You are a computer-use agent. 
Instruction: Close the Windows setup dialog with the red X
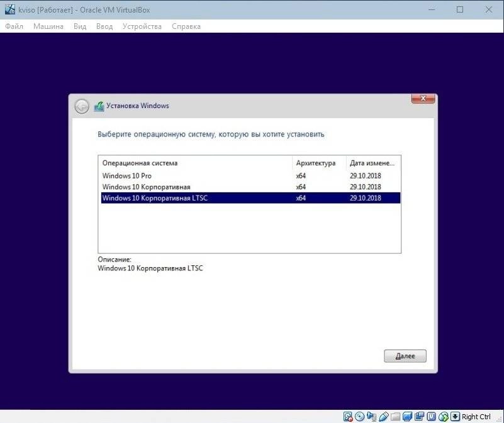click(423, 98)
